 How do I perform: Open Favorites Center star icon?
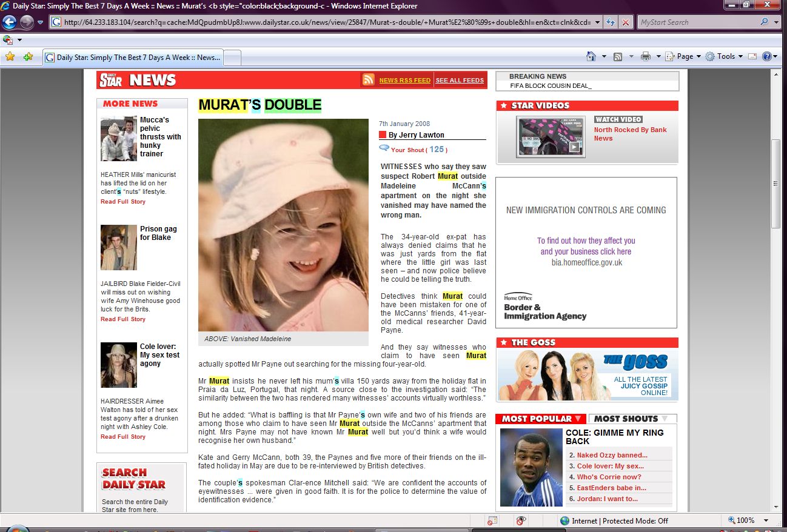10,57
